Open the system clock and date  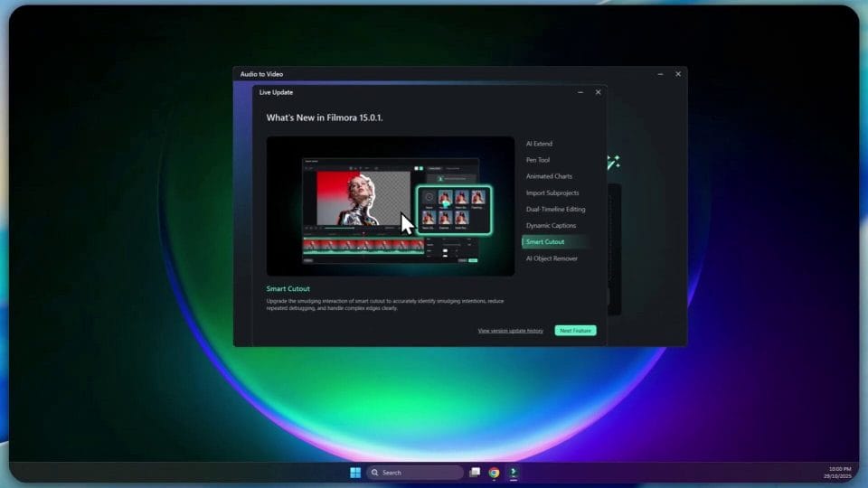pos(839,472)
